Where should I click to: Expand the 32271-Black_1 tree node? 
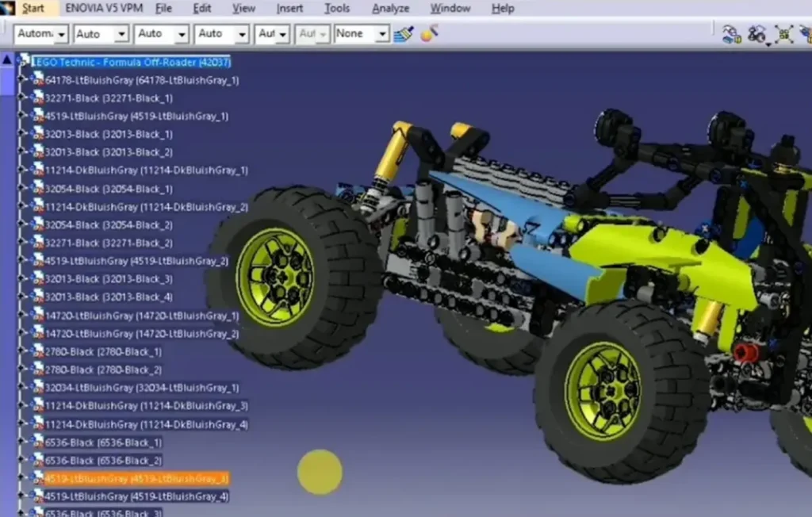[x=23, y=98]
